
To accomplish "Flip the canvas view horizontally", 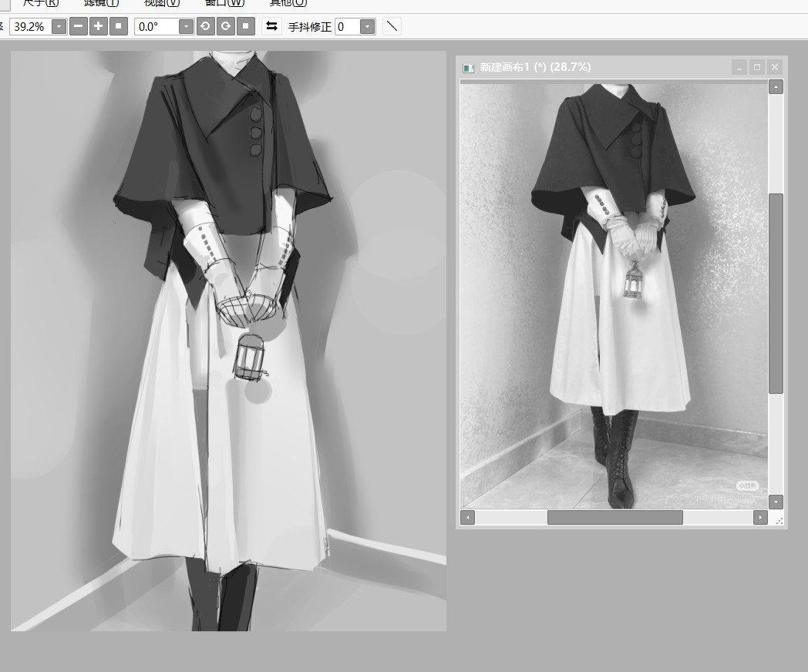I will coord(271,26).
